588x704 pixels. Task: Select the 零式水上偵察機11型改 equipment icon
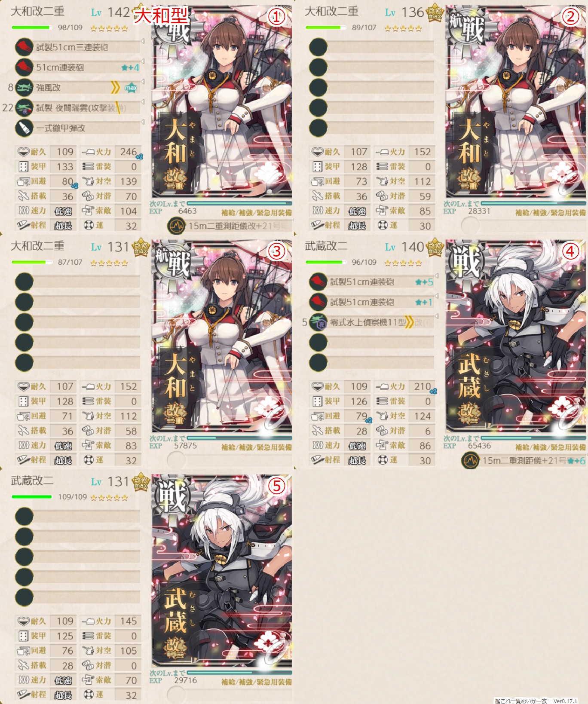[318, 322]
